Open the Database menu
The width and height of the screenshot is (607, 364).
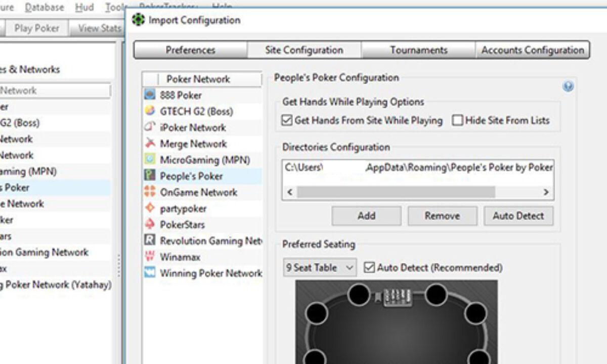45,7
